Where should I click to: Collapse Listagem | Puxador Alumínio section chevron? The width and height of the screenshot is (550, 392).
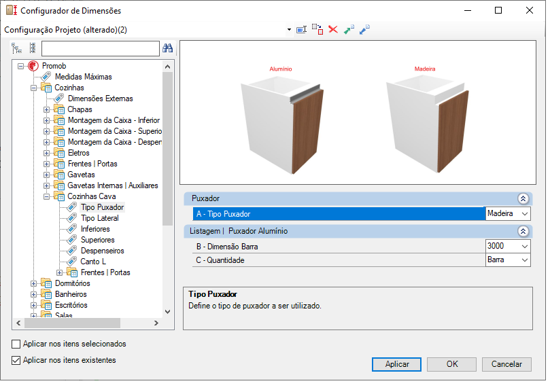(x=523, y=232)
